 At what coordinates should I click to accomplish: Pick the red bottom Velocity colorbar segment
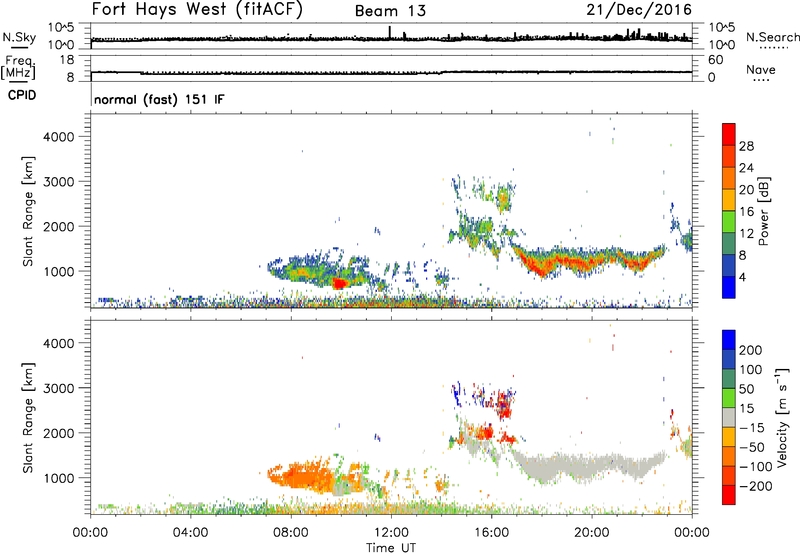pos(729,495)
